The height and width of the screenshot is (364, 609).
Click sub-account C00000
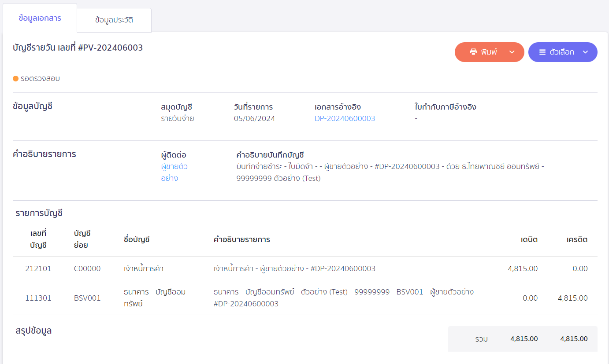[87, 268]
